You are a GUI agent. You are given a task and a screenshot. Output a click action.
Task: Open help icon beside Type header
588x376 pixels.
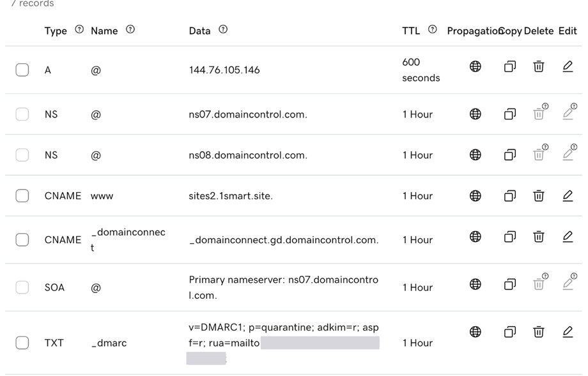coord(79,29)
